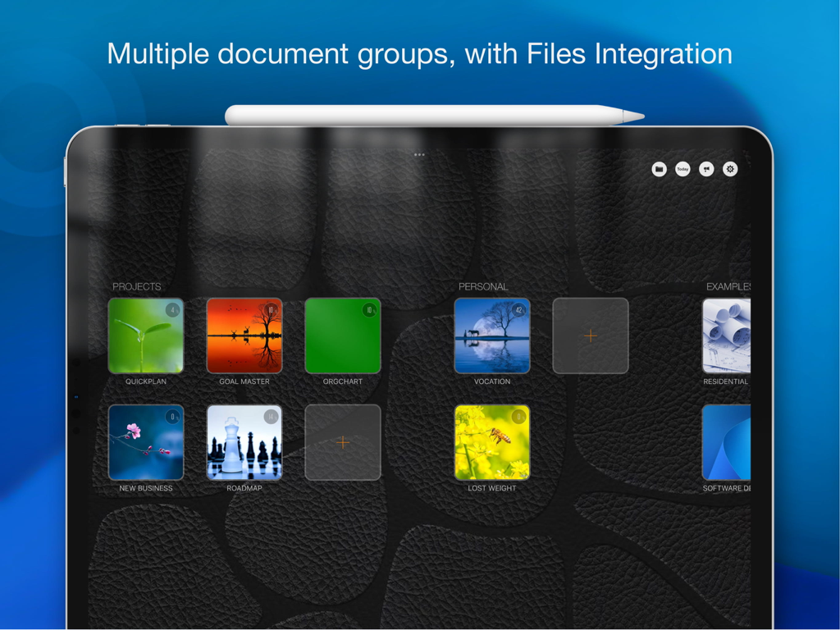
Task: Open the VOCATION document
Action: pos(491,335)
